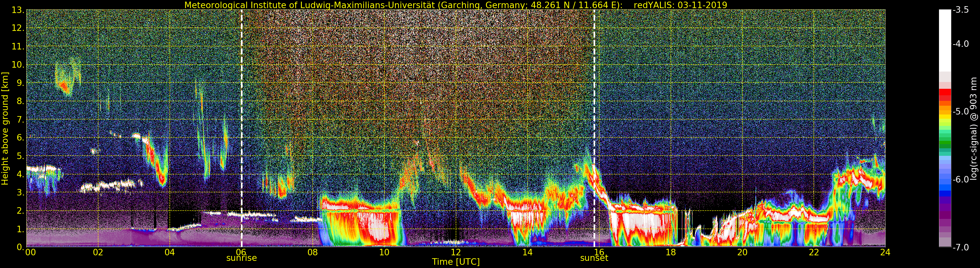980x268 pixels.
Task: Click the white top section of colorbar
Action: click(x=944, y=41)
